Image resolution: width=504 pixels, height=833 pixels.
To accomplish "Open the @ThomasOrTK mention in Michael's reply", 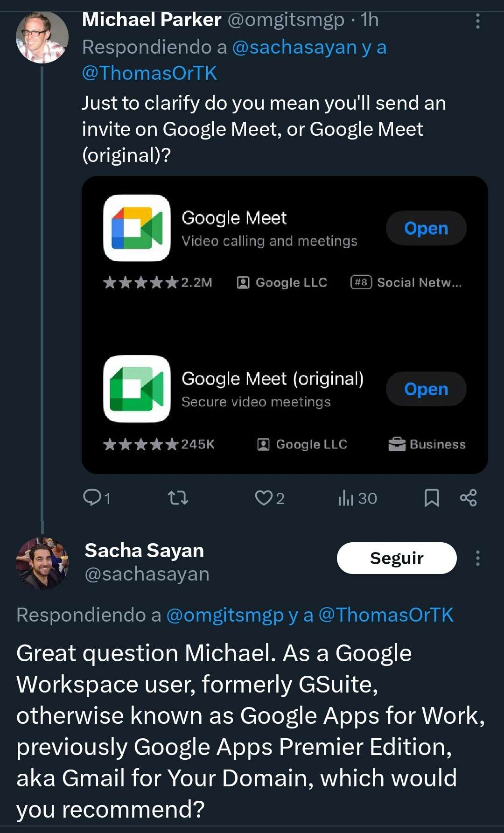I will coord(149,73).
